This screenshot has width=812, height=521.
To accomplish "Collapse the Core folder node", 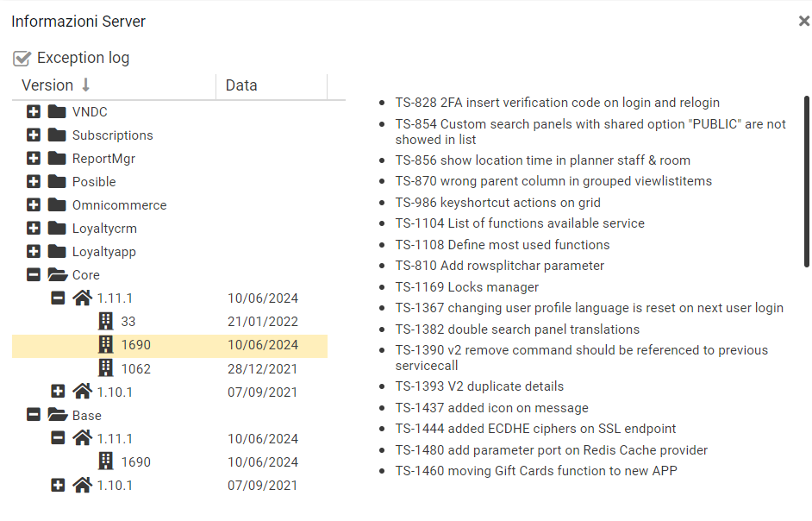I will coord(34,275).
